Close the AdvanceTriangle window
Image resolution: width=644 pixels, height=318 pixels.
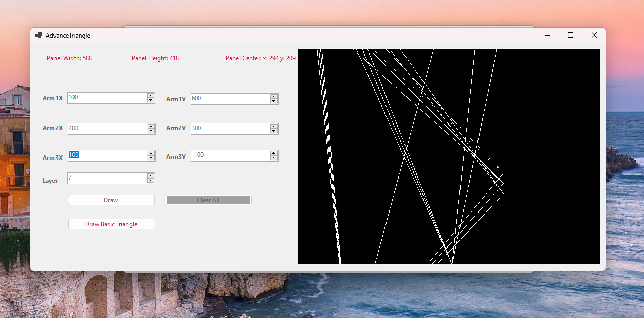[x=594, y=35]
